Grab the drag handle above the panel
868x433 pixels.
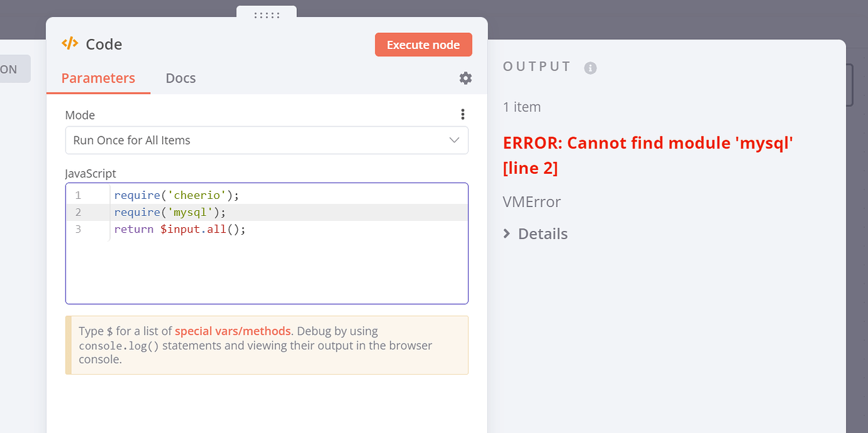click(x=267, y=14)
